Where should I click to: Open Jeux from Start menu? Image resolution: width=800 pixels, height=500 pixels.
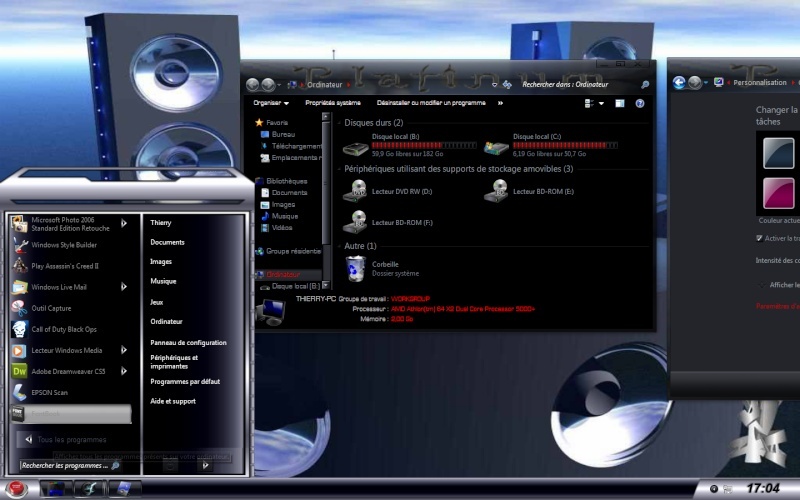pyautogui.click(x=157, y=302)
